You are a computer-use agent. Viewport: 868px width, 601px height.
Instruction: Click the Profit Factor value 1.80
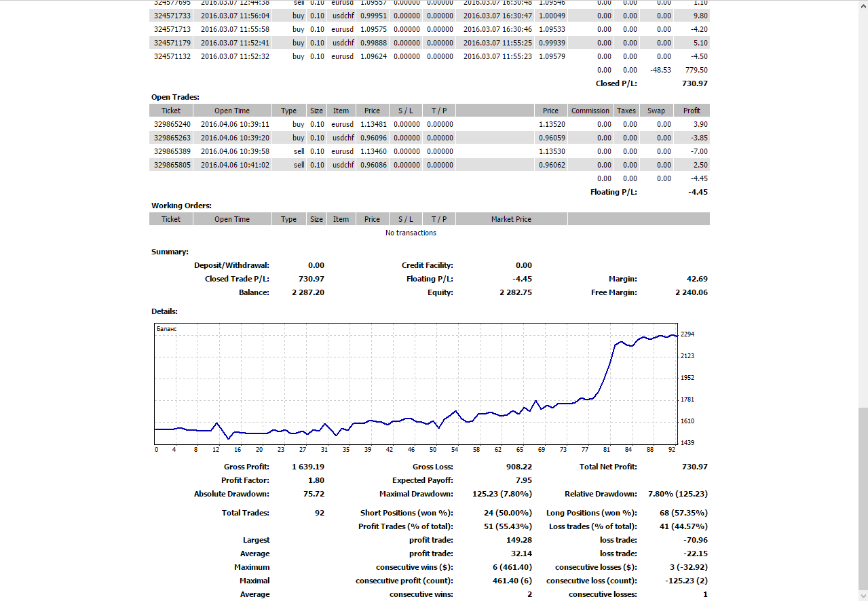click(316, 480)
